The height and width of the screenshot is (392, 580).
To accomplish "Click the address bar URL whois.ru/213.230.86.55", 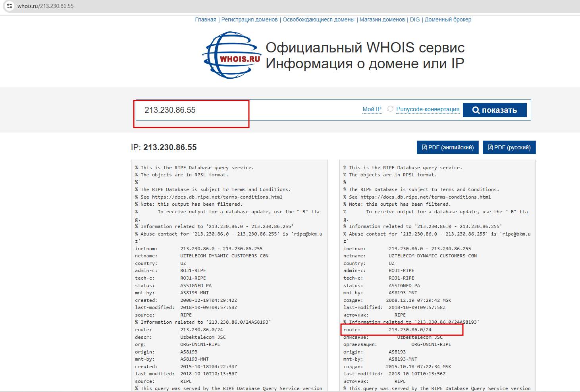I will tap(46, 6).
